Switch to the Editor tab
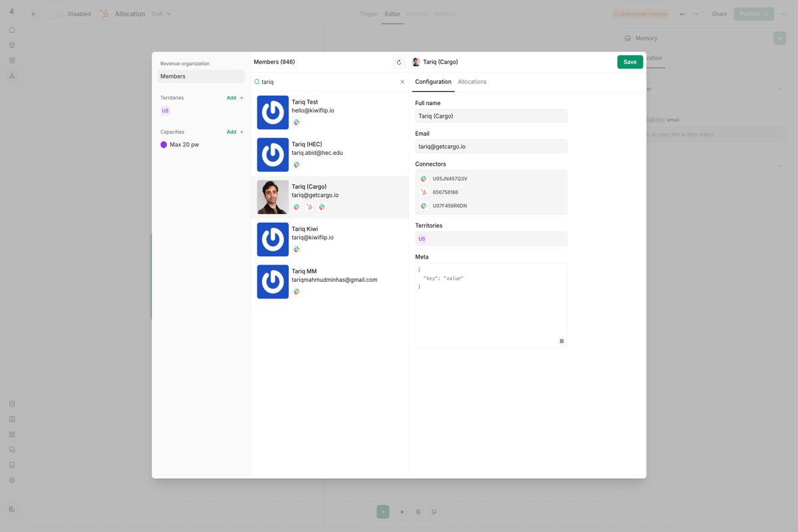Screen dimensions: 798x532 click(x=392, y=14)
